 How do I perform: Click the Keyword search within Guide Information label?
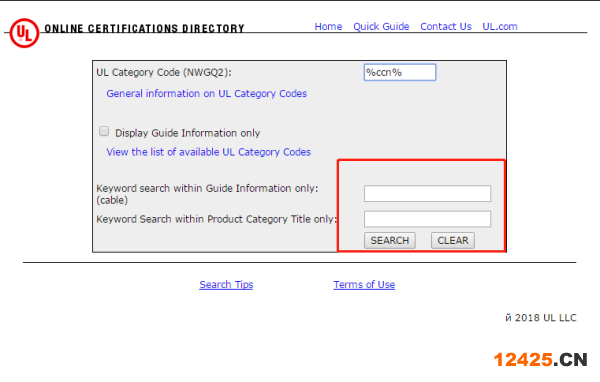[x=207, y=194]
